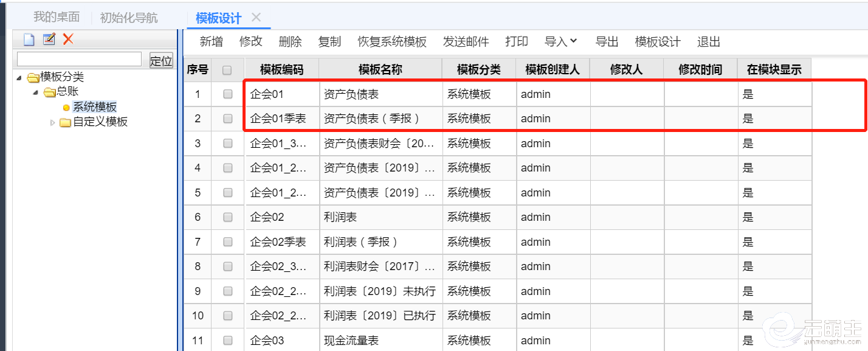Click the 定位 locate button
The width and height of the screenshot is (868, 351).
point(161,60)
